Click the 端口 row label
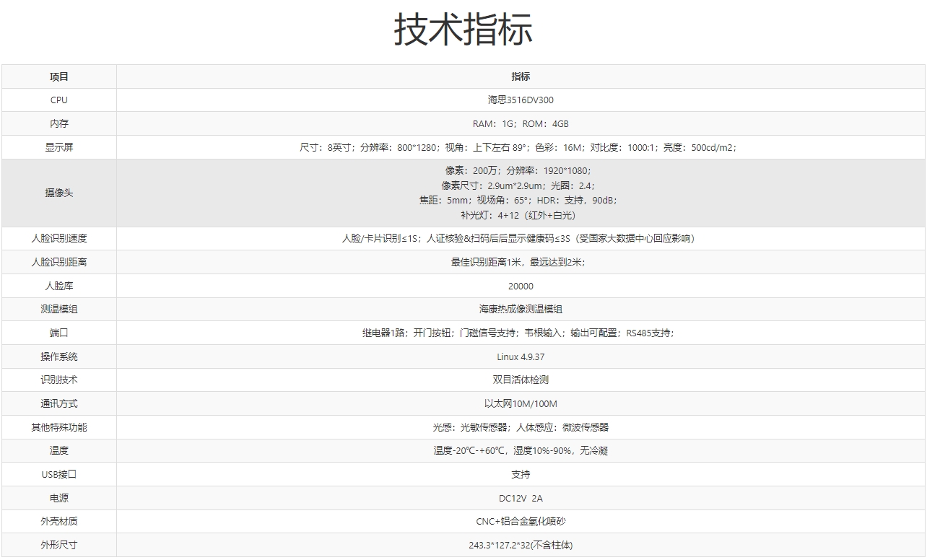 click(x=59, y=333)
